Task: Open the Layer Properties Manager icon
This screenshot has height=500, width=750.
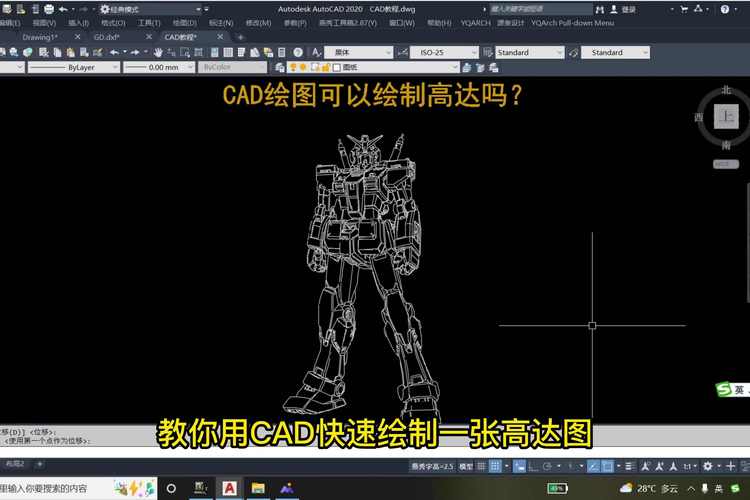Action: tap(280, 67)
